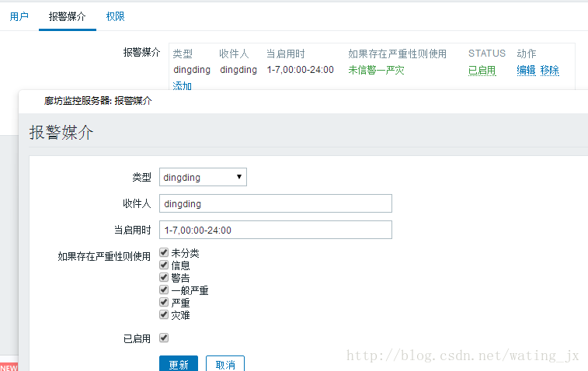This screenshot has width=588, height=371.
Task: Uncheck the 信息 severity checkbox
Action: [x=164, y=265]
